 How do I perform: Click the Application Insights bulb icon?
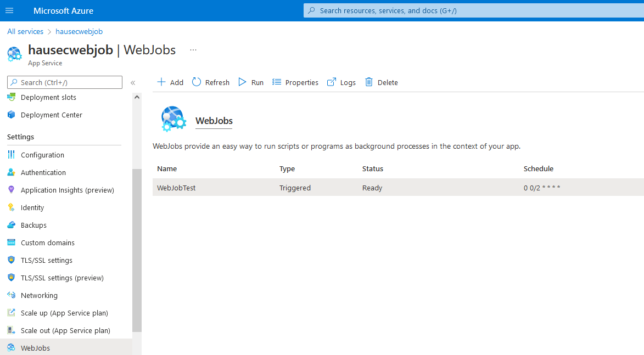pyautogui.click(x=12, y=190)
